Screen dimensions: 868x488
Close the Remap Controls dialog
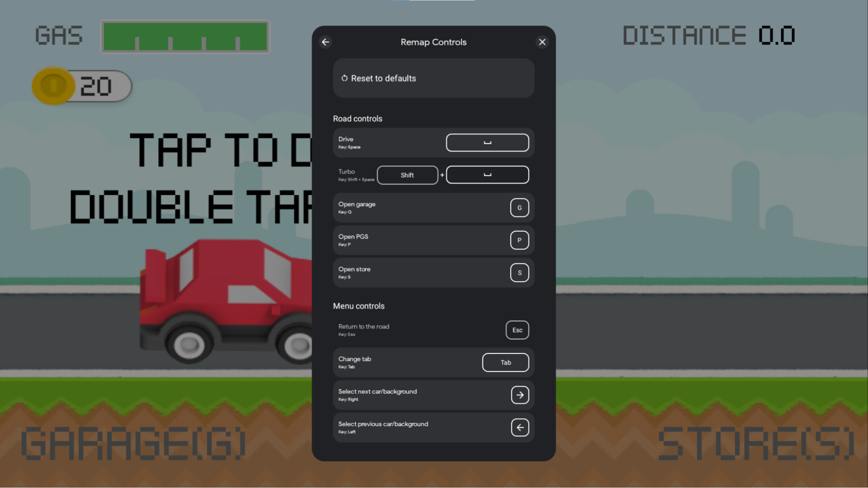click(542, 42)
